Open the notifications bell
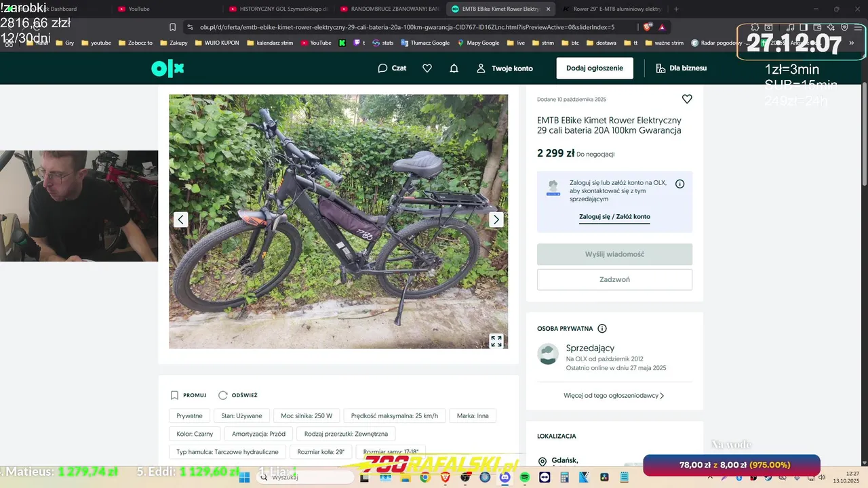The image size is (868, 488). tap(454, 68)
